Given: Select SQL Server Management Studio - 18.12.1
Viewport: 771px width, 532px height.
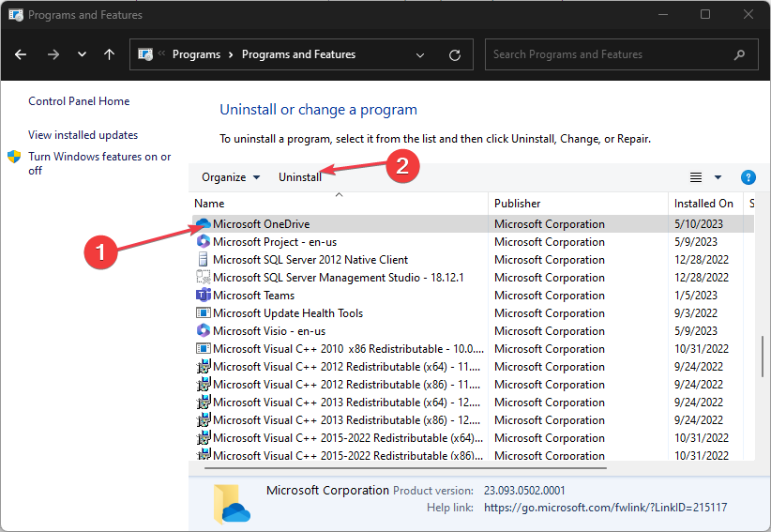Looking at the screenshot, I should pyautogui.click(x=338, y=278).
